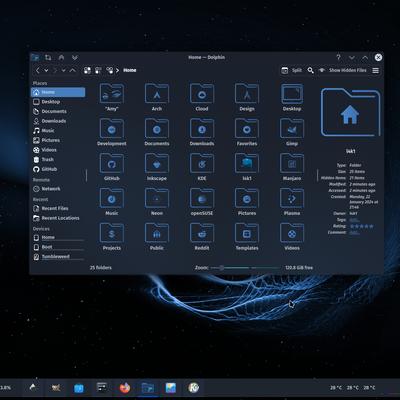Open Documents in Places panel

point(58,111)
